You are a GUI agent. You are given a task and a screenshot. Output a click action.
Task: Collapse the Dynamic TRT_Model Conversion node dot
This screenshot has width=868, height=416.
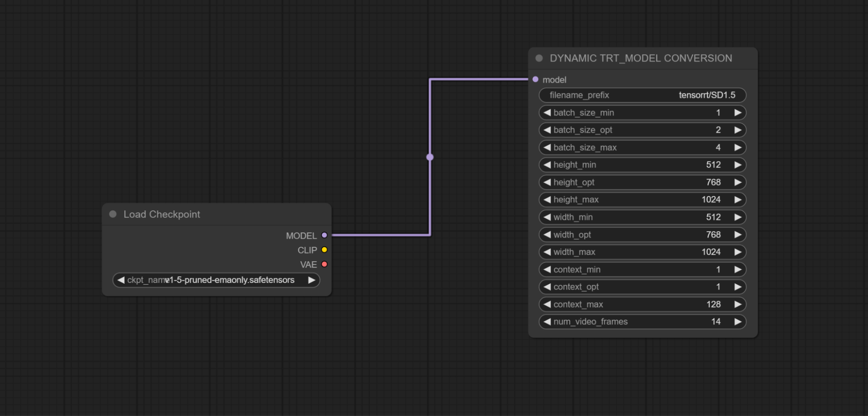coord(539,58)
